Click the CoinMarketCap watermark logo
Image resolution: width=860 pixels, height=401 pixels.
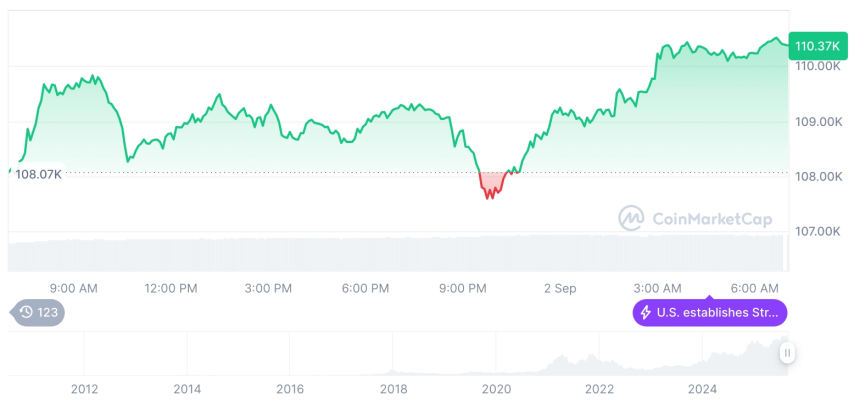coord(631,218)
